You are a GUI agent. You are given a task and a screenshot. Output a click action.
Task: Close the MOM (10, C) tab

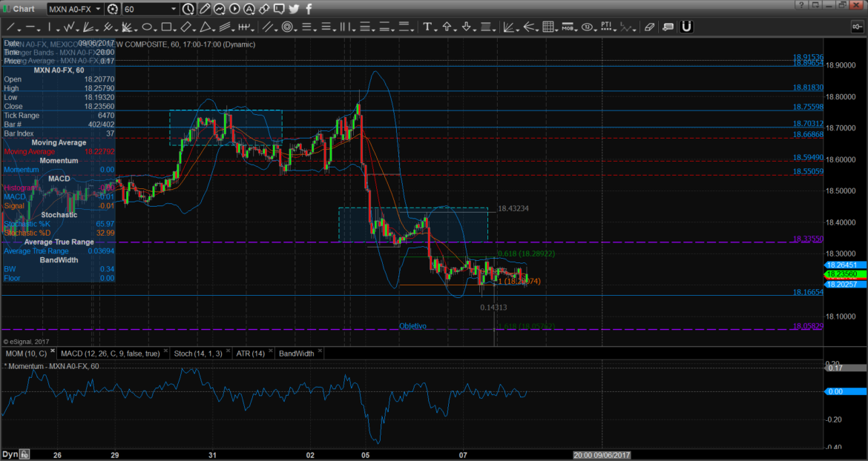[53, 351]
